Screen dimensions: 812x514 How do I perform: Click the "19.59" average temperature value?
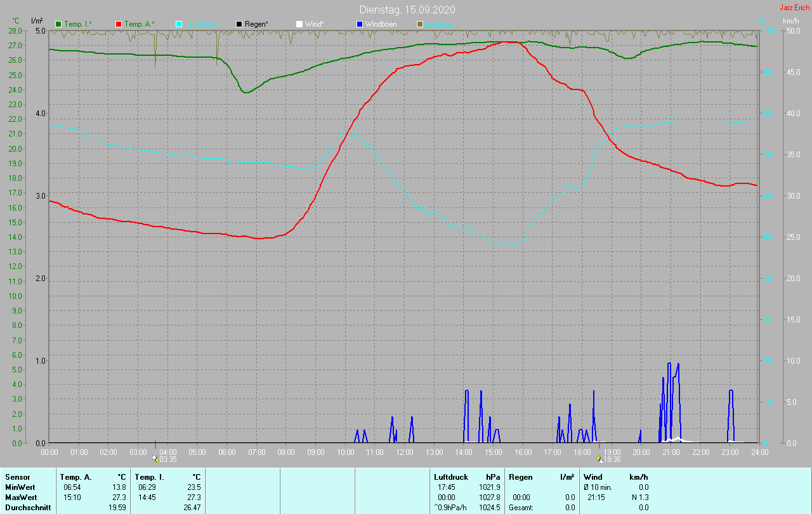pos(117,508)
